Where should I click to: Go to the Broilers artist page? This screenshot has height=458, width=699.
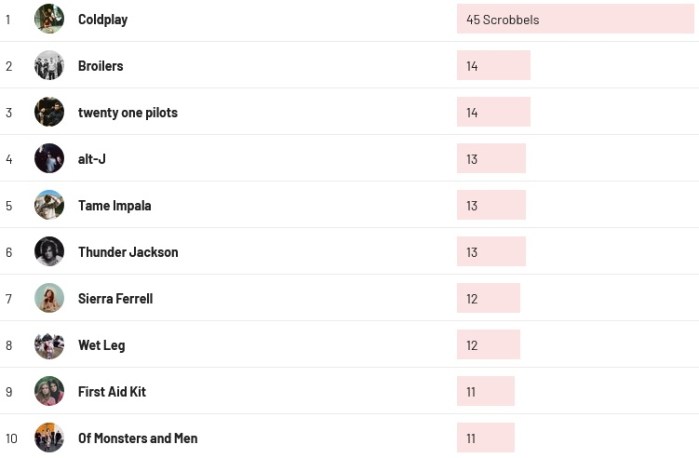point(101,66)
